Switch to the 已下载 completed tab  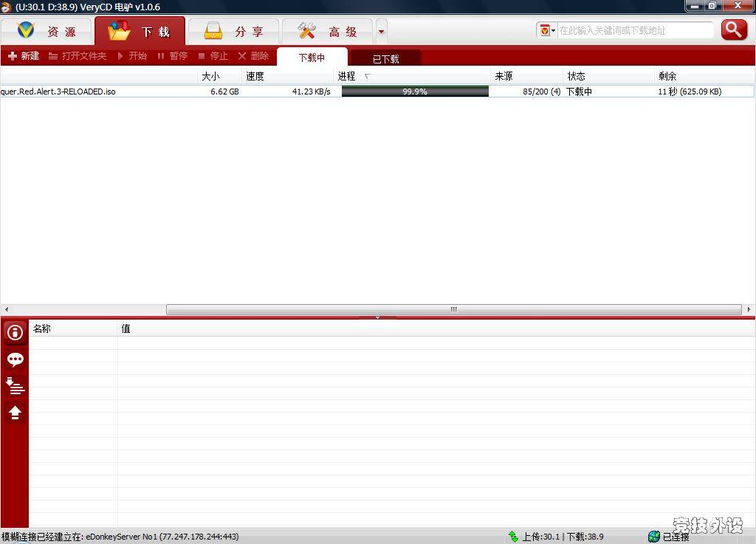(x=385, y=59)
